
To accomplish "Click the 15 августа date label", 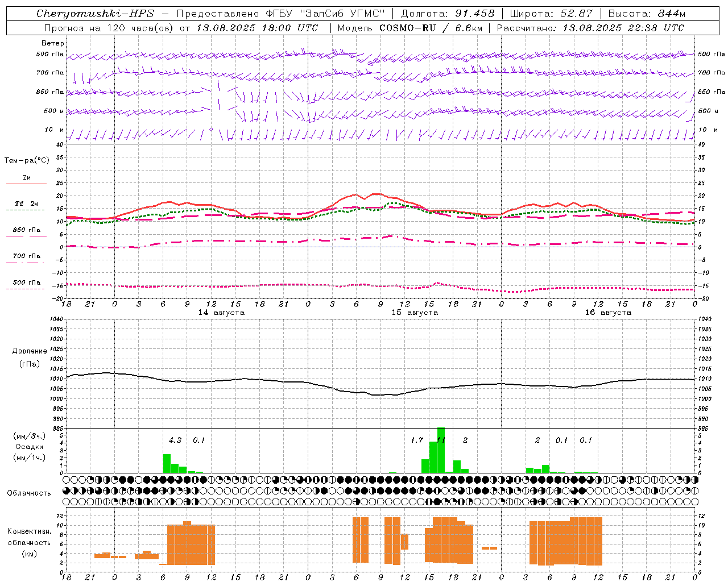I will [x=415, y=313].
